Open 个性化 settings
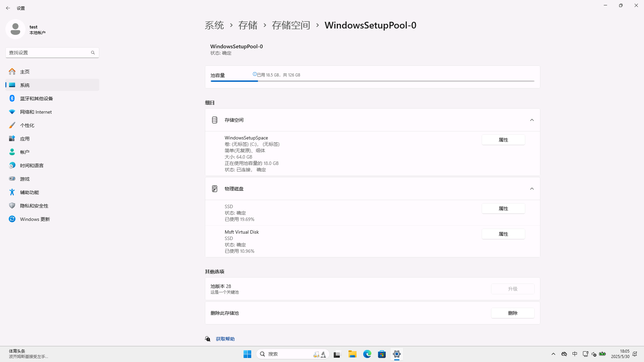The height and width of the screenshot is (362, 644). (52, 125)
